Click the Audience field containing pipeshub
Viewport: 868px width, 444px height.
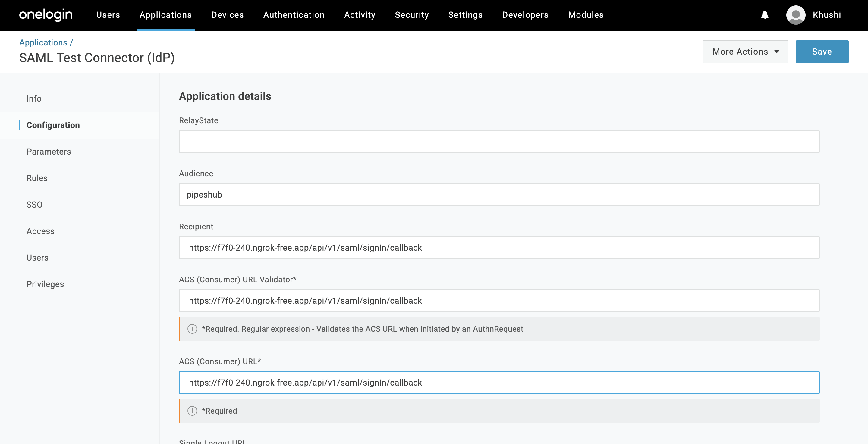pyautogui.click(x=499, y=194)
